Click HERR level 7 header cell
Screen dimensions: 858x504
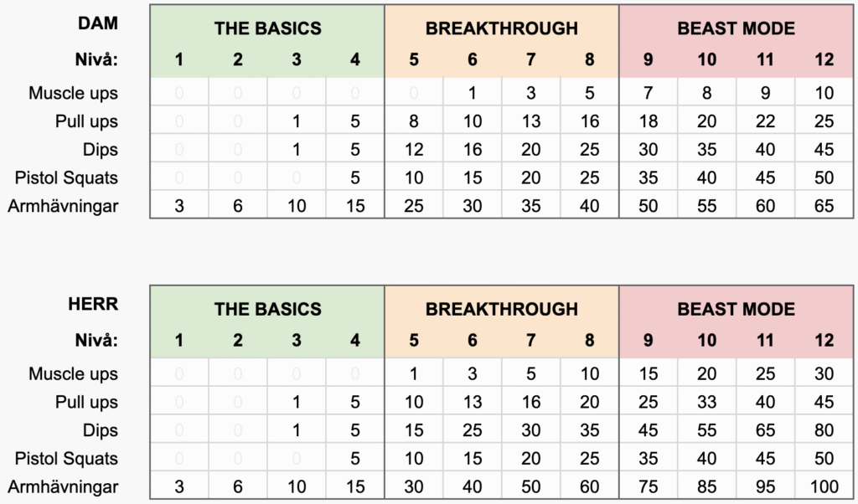coord(530,341)
